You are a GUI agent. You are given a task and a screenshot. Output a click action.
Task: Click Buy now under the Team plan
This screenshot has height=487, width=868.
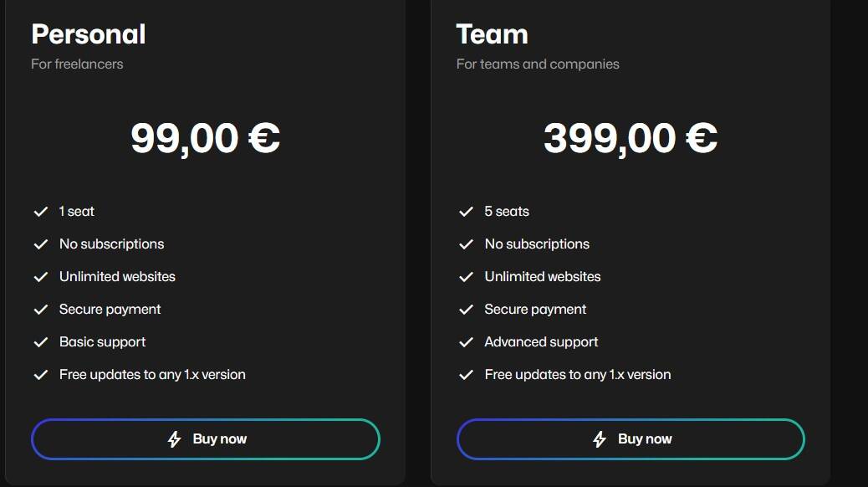click(x=630, y=438)
